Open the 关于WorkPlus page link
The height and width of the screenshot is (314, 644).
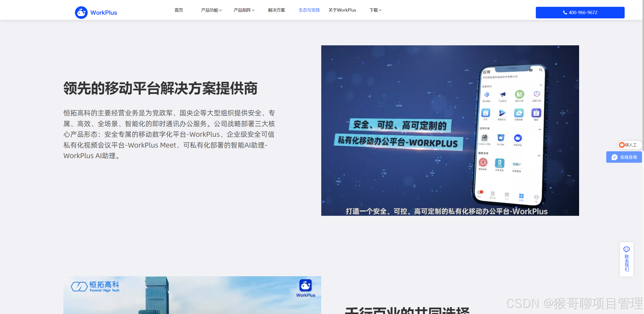[x=342, y=10]
